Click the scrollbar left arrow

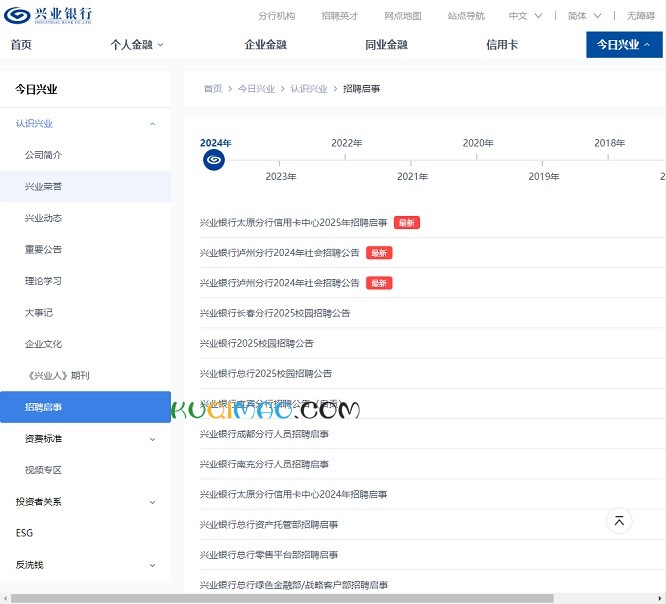[x=5, y=598]
